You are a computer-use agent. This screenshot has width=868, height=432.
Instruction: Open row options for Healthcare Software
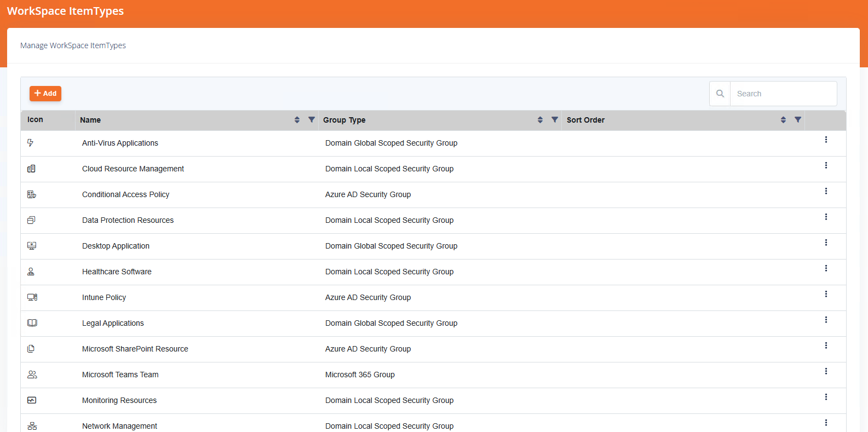pos(826,268)
